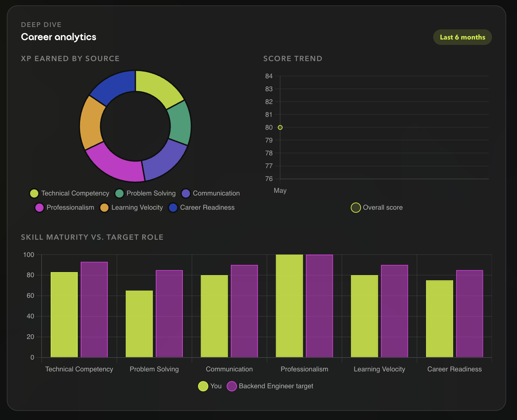The height and width of the screenshot is (420, 517).
Task: Click the "100" y-axis value on the bar chart
Action: point(29,255)
